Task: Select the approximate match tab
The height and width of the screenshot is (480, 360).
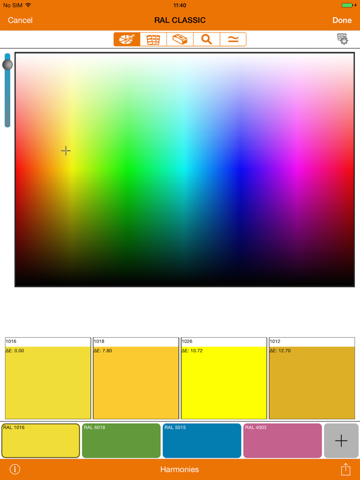Action: [233, 39]
